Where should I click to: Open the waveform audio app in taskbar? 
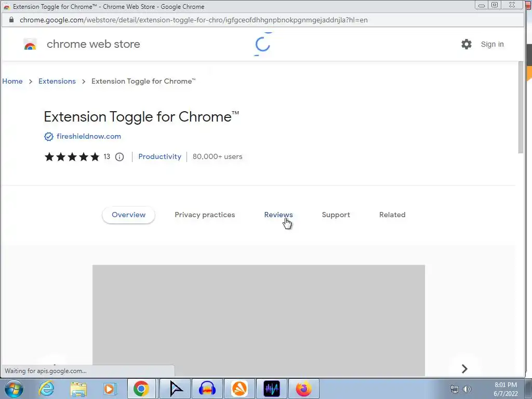pyautogui.click(x=271, y=389)
